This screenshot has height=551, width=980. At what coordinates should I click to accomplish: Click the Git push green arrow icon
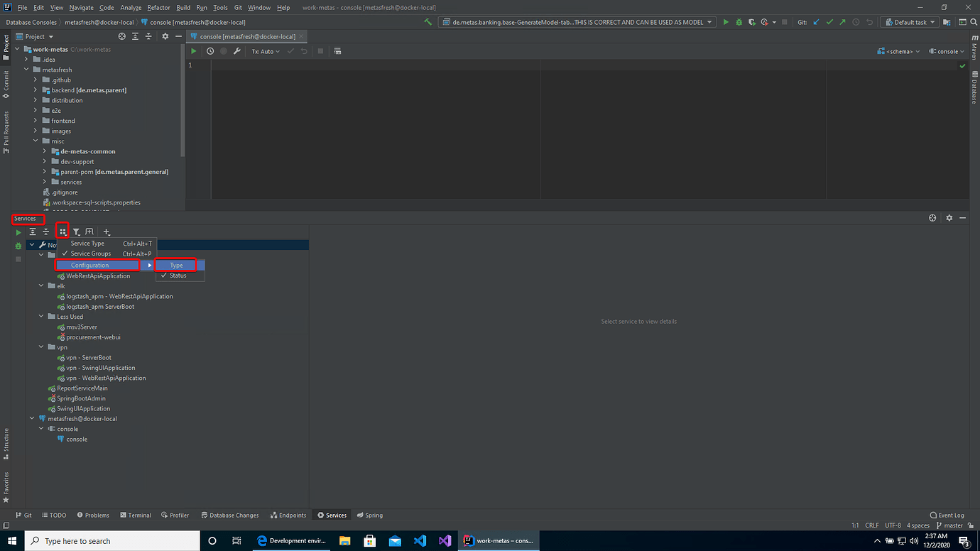pos(843,22)
